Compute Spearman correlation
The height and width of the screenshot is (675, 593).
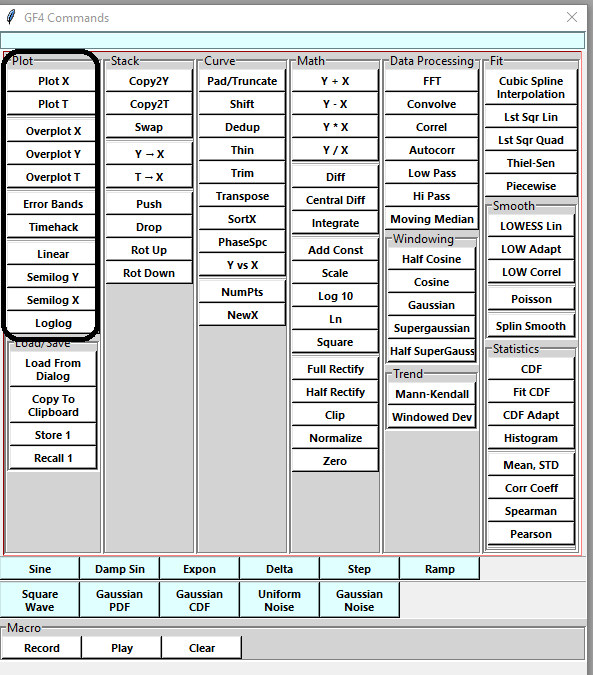(531, 511)
